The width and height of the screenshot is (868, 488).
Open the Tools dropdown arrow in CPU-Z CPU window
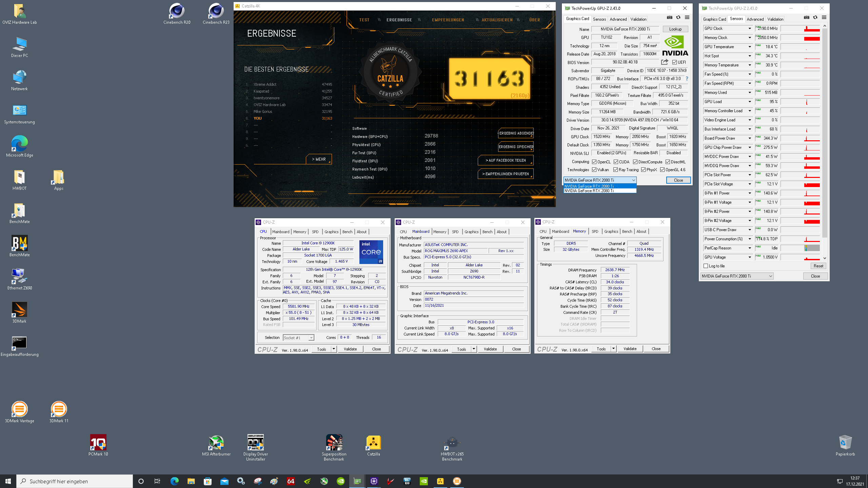tap(334, 349)
